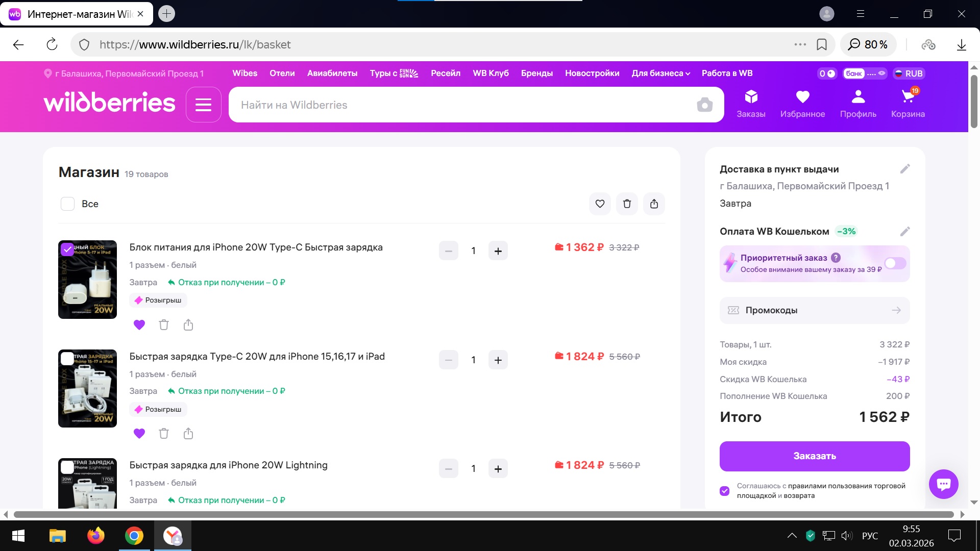Uncheck the Блок питания item checkbox
Viewport: 980px width, 551px height.
(x=67, y=249)
